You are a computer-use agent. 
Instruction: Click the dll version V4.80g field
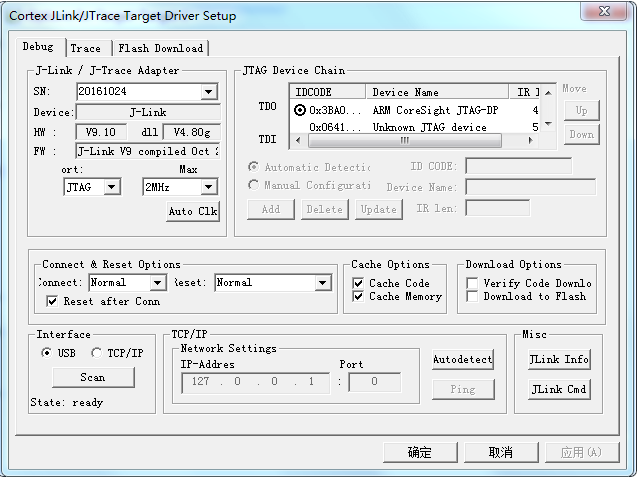[192, 132]
